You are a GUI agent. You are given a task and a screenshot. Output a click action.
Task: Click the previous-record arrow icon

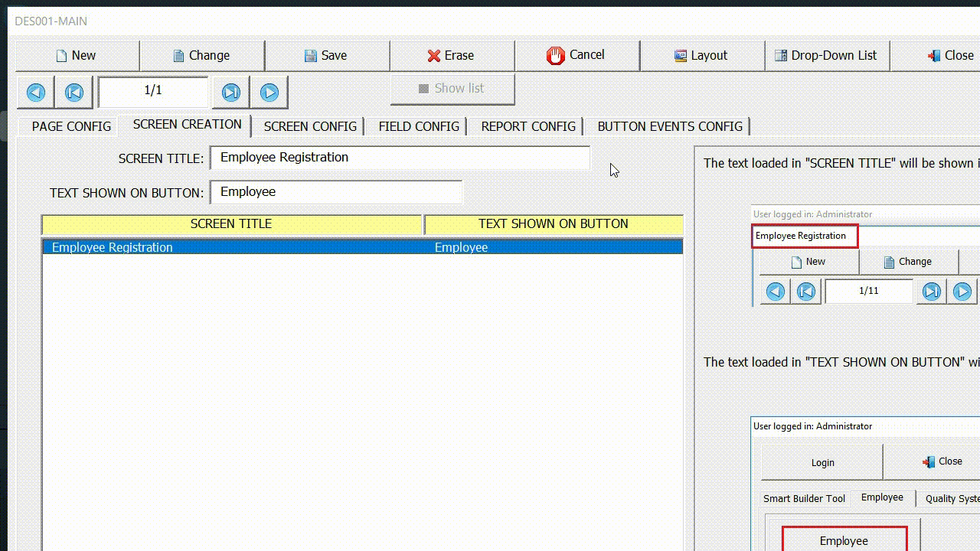(x=35, y=92)
